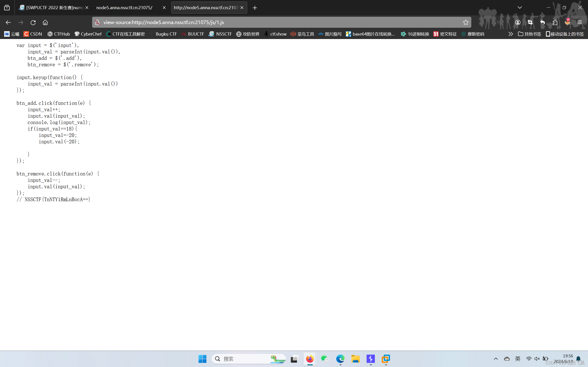The image size is (588, 367).
Task: Open the Firefox hamburger application menu
Action: (580, 22)
